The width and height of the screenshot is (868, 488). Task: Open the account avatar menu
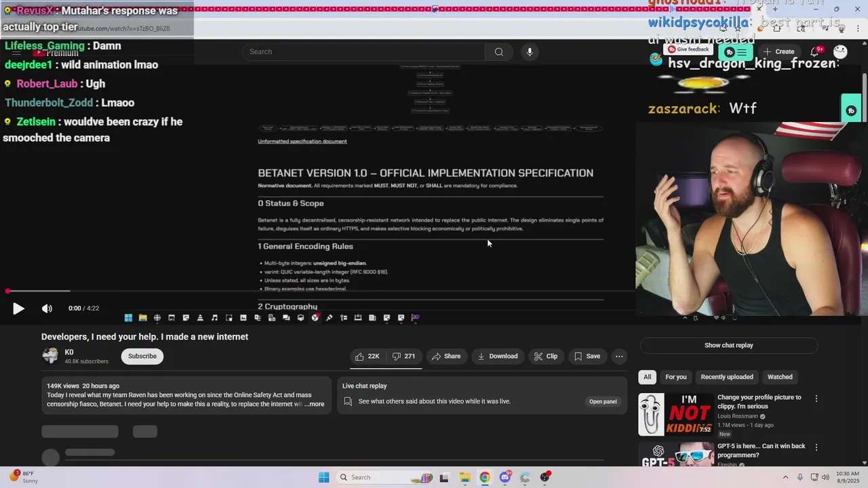coord(840,52)
